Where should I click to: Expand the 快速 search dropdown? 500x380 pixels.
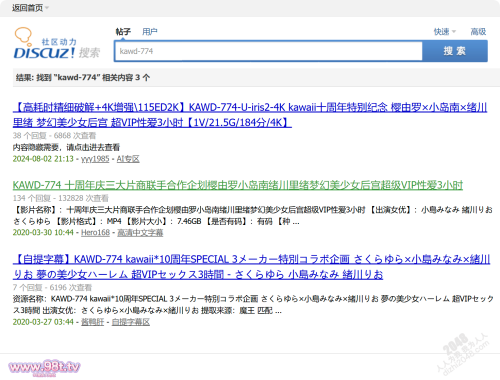coord(445,32)
